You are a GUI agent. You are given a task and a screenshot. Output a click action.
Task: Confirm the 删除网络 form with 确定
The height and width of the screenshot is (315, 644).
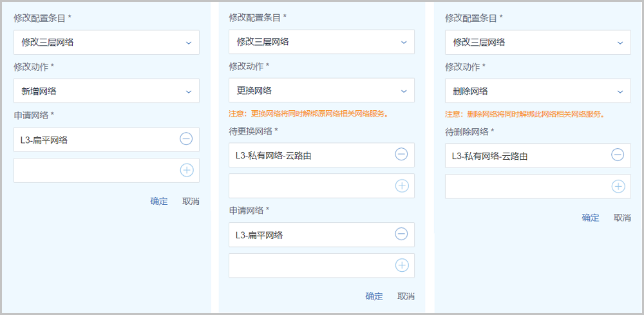coord(590,218)
